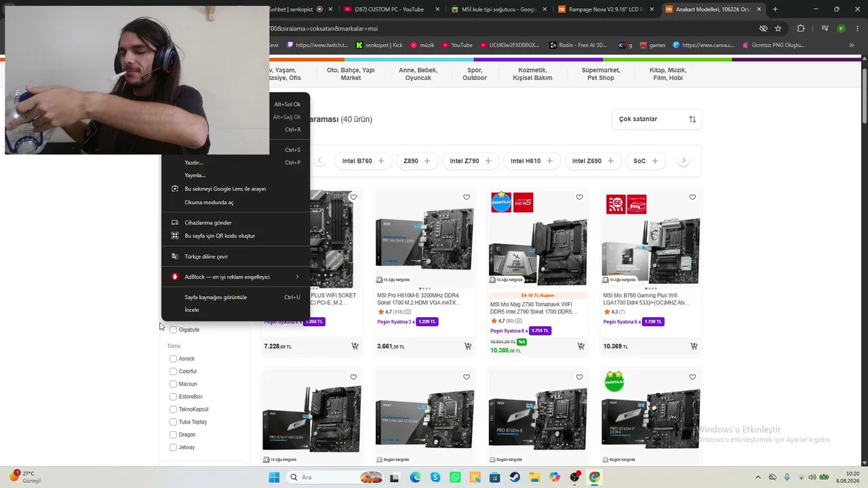
Task: Check the Gigabyte brand filter
Action: [173, 330]
